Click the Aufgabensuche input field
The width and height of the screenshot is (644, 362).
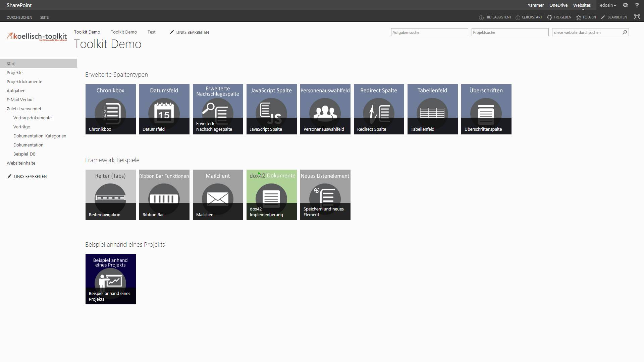(430, 32)
